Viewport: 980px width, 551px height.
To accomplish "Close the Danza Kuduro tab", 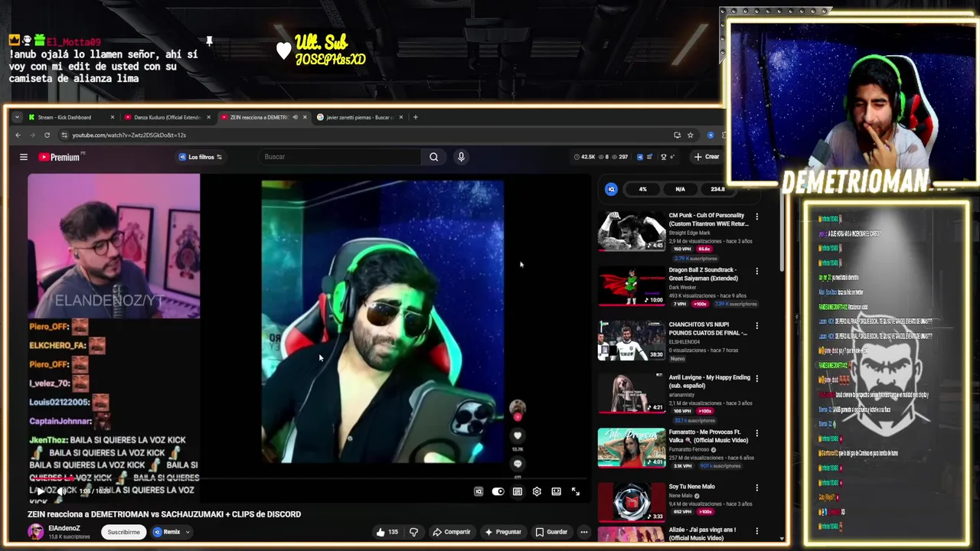I will [x=208, y=117].
